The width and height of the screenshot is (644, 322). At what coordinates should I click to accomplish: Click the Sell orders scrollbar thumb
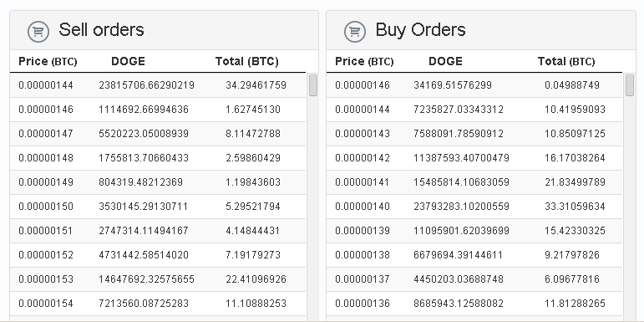tap(313, 85)
